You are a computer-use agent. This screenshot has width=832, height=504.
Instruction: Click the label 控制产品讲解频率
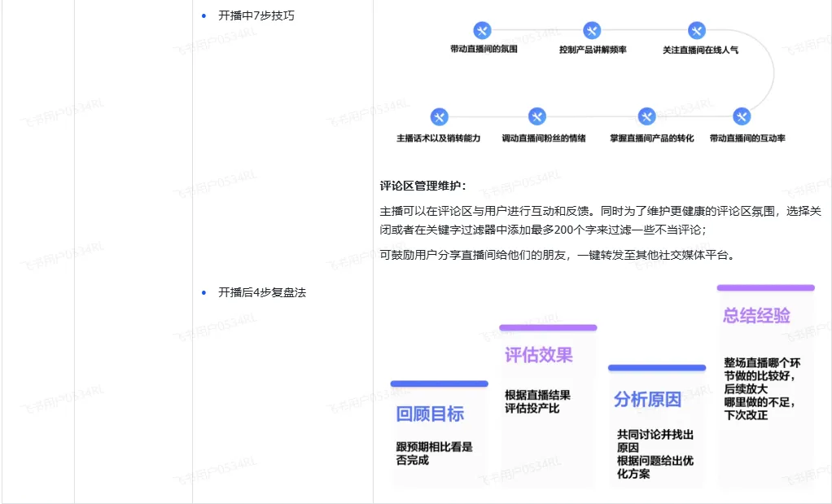click(x=593, y=50)
